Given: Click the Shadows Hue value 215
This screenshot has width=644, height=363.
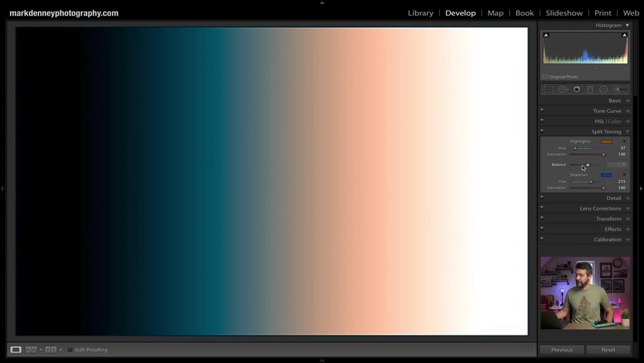Looking at the screenshot, I should pyautogui.click(x=621, y=181).
